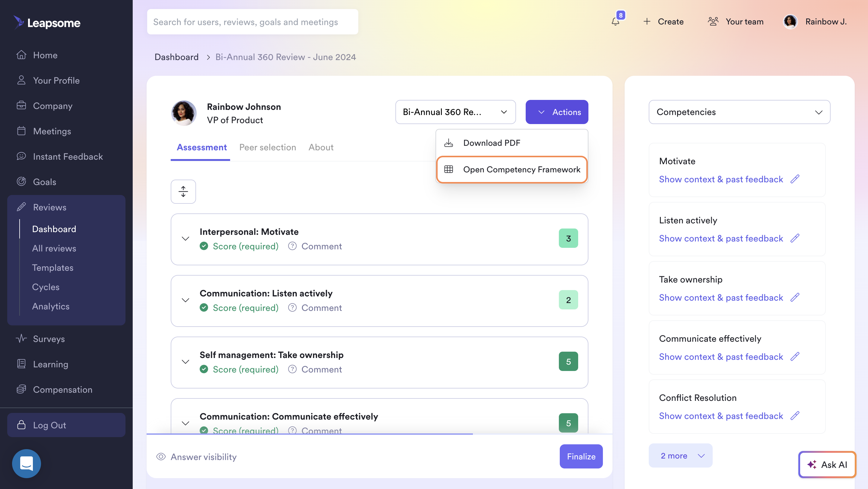This screenshot has height=489, width=868.
Task: Select All reviews under Reviews
Action: tap(54, 248)
